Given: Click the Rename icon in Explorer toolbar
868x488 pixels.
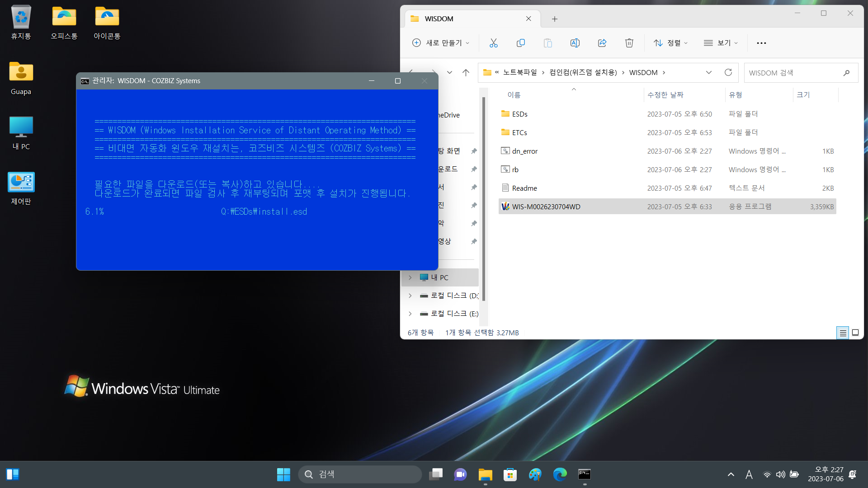Looking at the screenshot, I should pyautogui.click(x=575, y=43).
